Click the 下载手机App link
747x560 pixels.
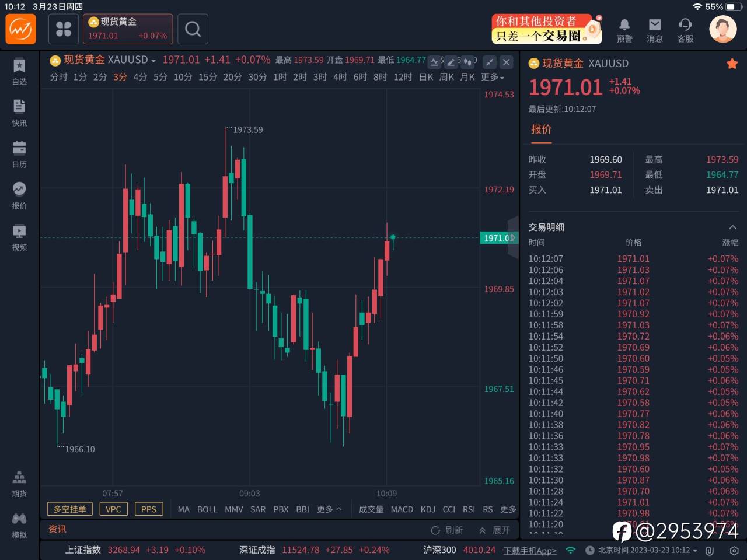(x=530, y=550)
